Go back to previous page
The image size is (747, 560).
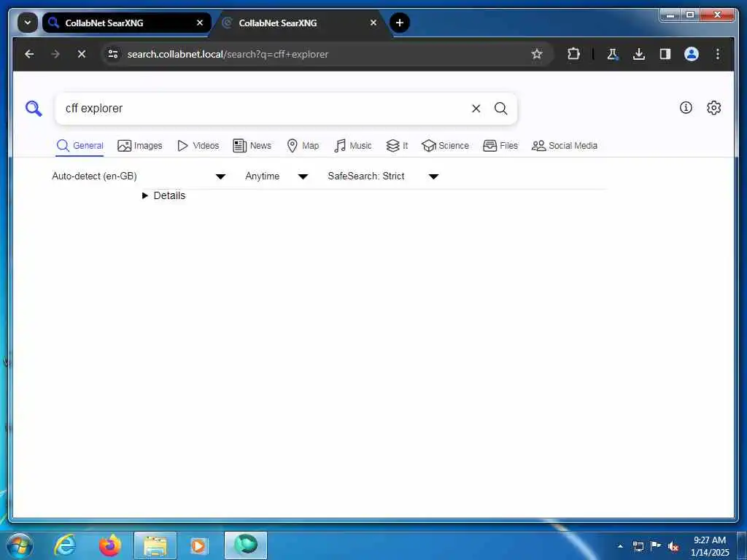(29, 54)
